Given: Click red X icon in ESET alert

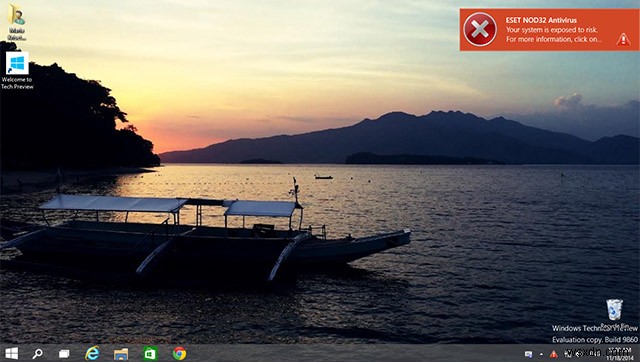Looking at the screenshot, I should (480, 29).
